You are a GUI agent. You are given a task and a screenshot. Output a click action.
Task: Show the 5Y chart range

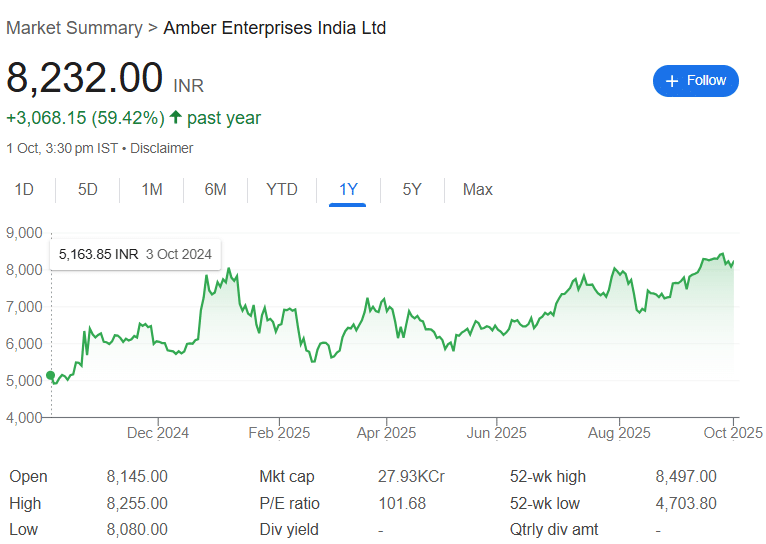tap(412, 189)
